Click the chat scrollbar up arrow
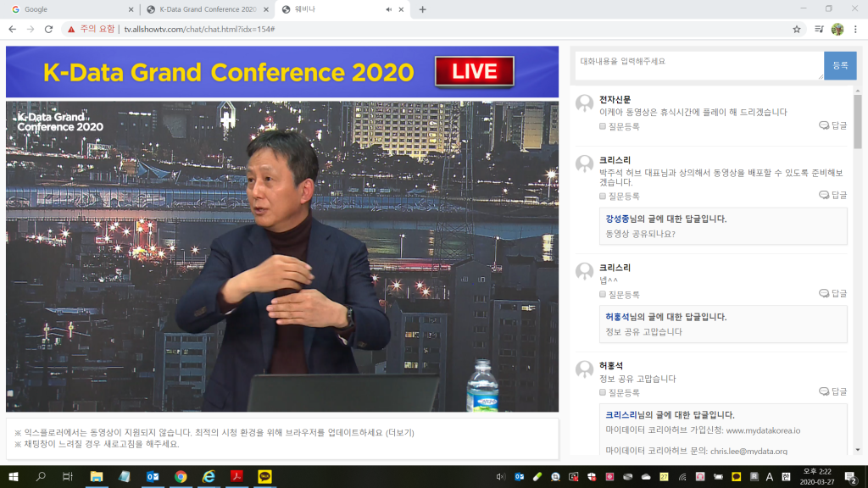This screenshot has height=488, width=868. tap(858, 90)
